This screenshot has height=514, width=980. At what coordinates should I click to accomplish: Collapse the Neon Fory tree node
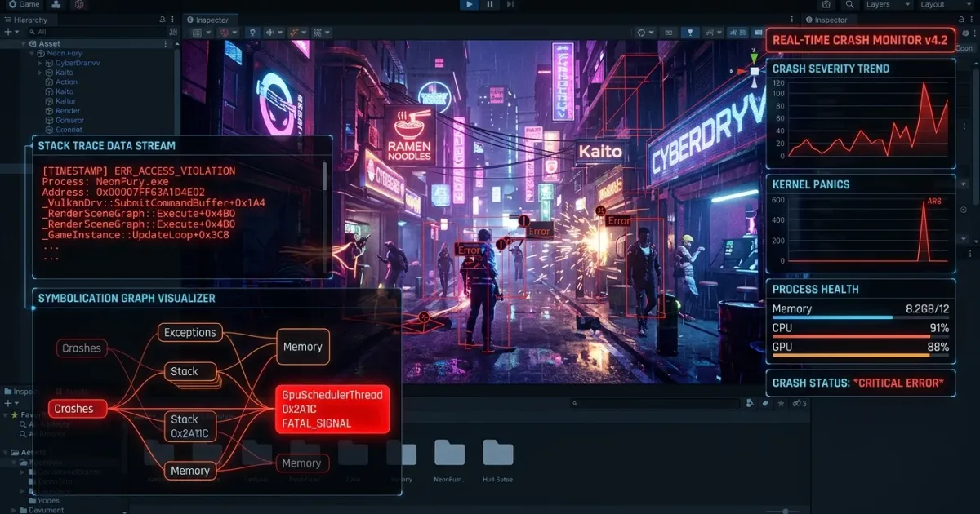(30, 53)
